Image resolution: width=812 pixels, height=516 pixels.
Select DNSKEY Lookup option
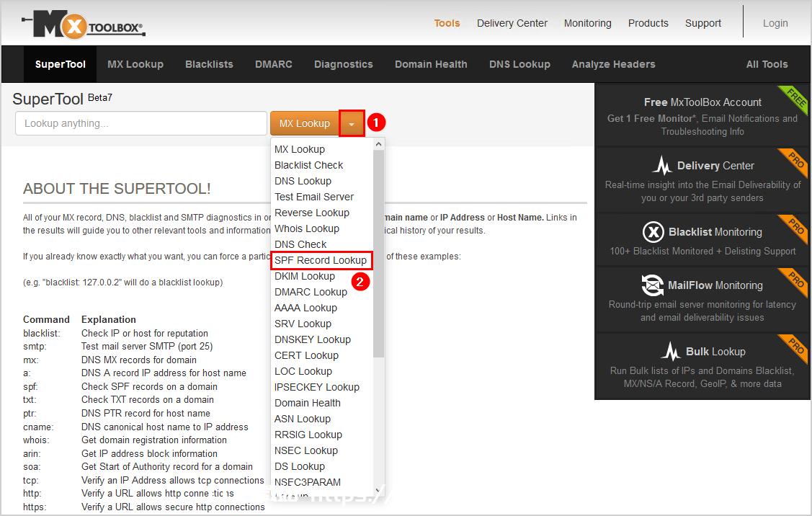coord(313,339)
